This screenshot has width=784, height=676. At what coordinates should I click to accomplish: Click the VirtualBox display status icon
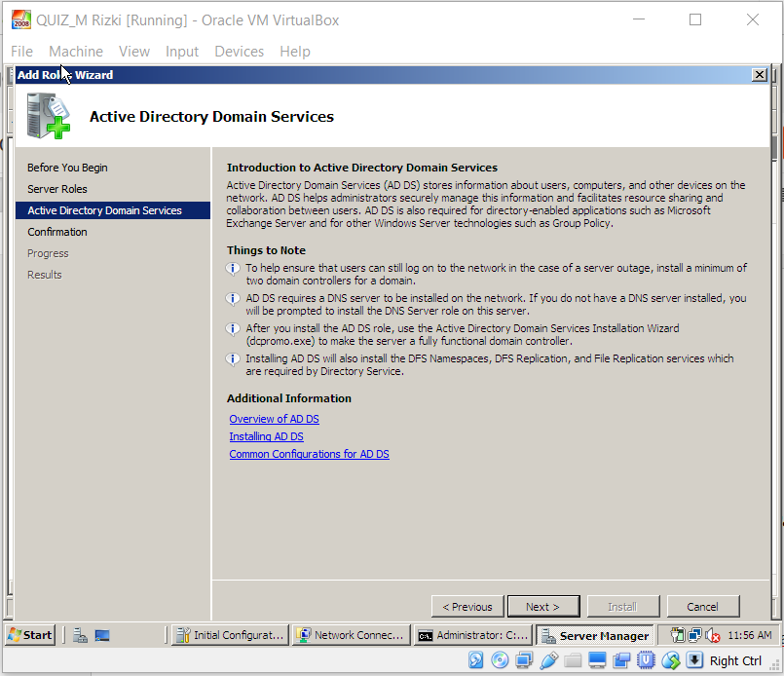(x=597, y=660)
